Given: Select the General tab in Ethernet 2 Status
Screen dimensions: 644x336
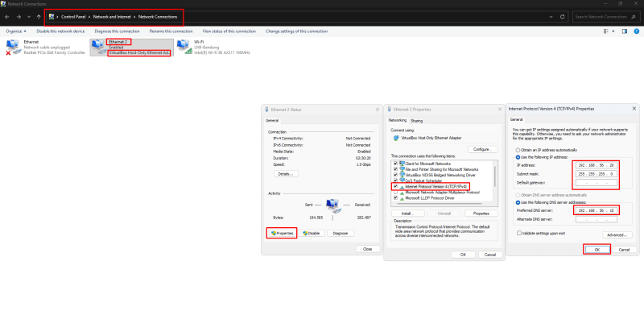Looking at the screenshot, I should 272,121.
